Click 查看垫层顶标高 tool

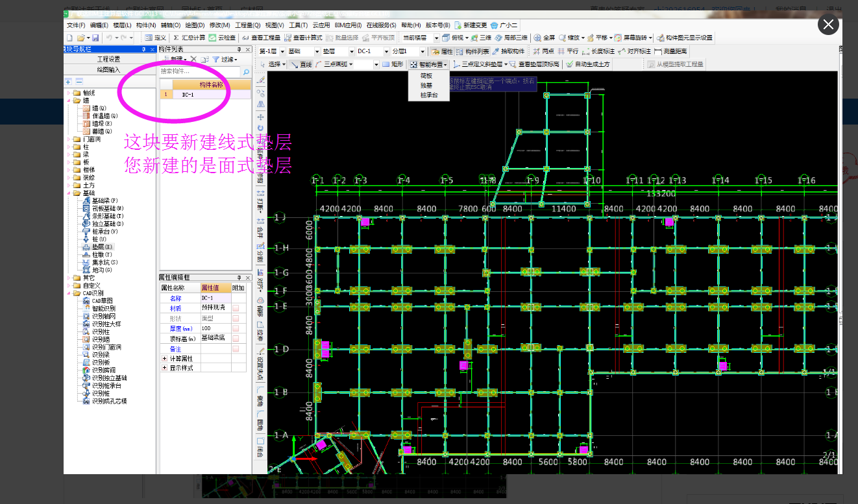[534, 64]
